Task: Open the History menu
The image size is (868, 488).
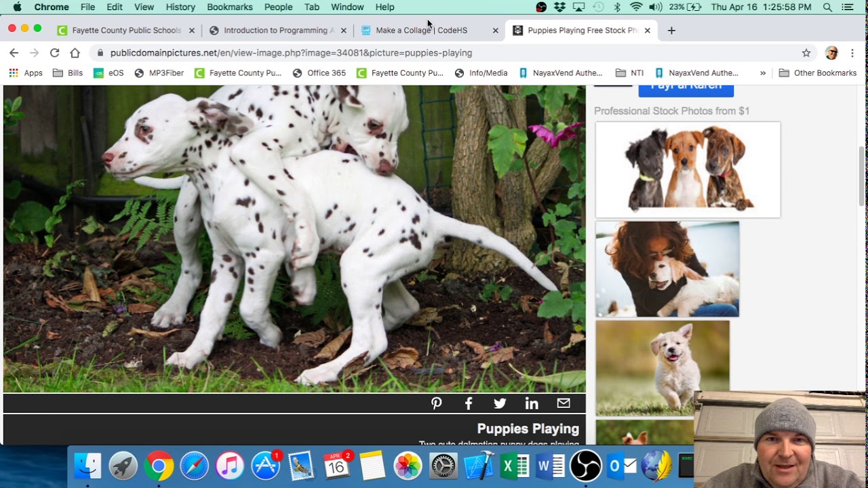Action: coord(180,7)
